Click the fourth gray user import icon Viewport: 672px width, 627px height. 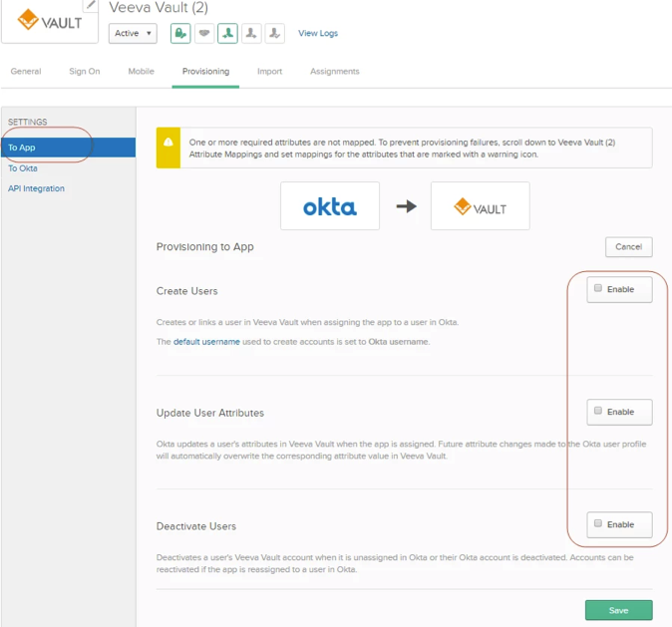click(251, 33)
